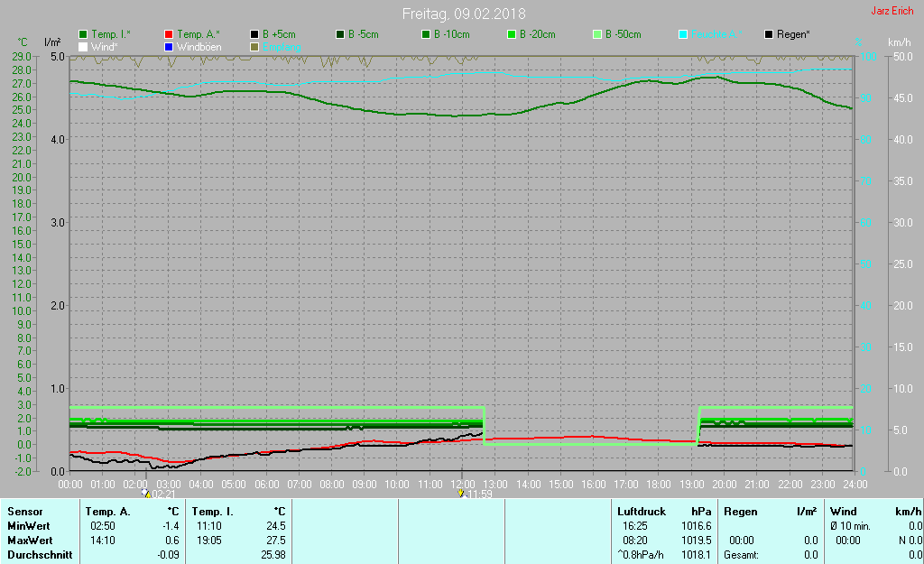Click the red Temp. A. legend square
924x564 pixels.
tap(169, 34)
